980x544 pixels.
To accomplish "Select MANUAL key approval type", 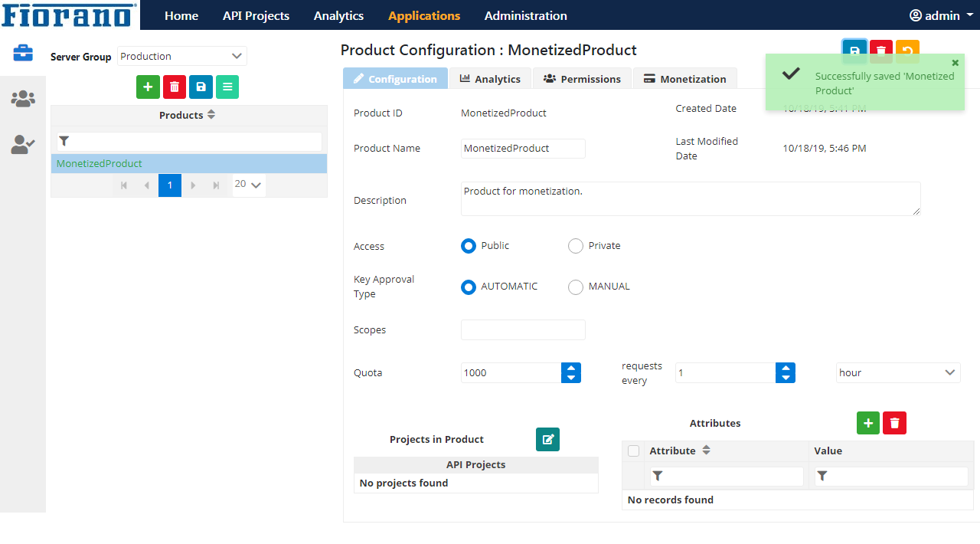I will (x=576, y=287).
